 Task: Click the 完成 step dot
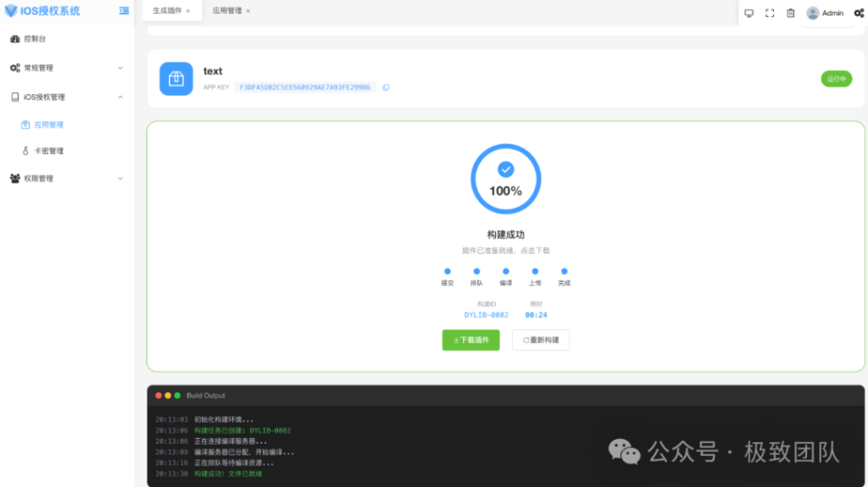(564, 271)
